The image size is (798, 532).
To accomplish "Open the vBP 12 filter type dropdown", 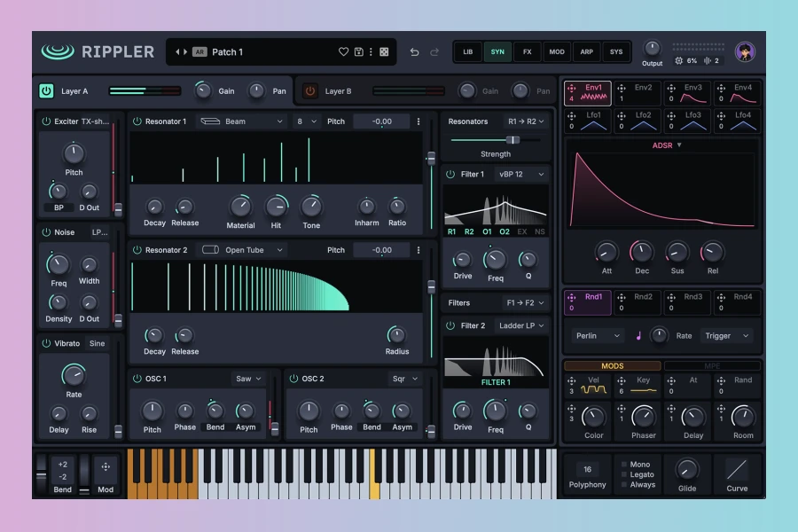I will click(x=521, y=174).
